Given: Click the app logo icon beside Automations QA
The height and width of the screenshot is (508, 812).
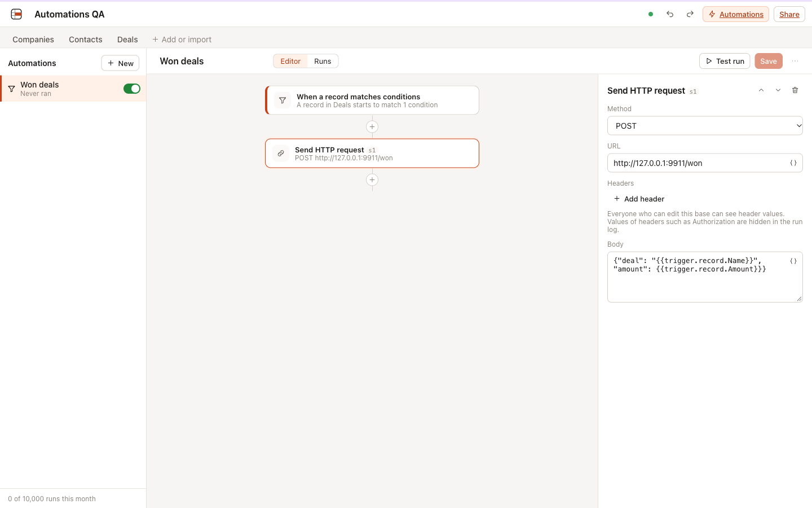Looking at the screenshot, I should [x=16, y=14].
